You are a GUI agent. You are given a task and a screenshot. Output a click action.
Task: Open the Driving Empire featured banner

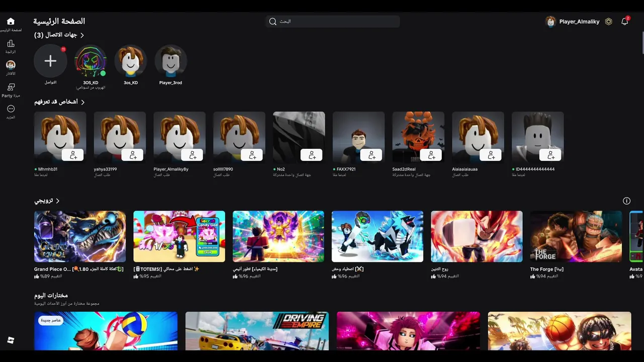[x=257, y=331]
